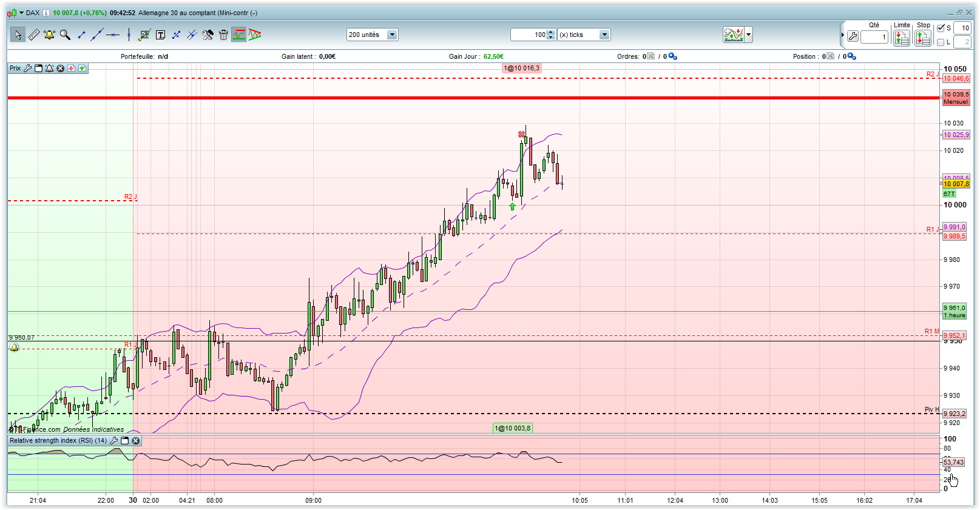Click the trash bin delete tool
Viewport: 980px width, 510px height.
[x=223, y=35]
